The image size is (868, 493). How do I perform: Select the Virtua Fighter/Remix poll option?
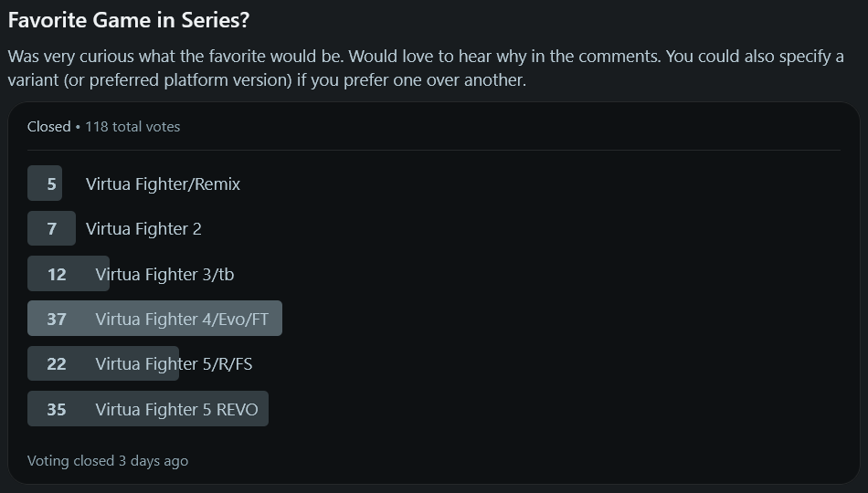[163, 184]
